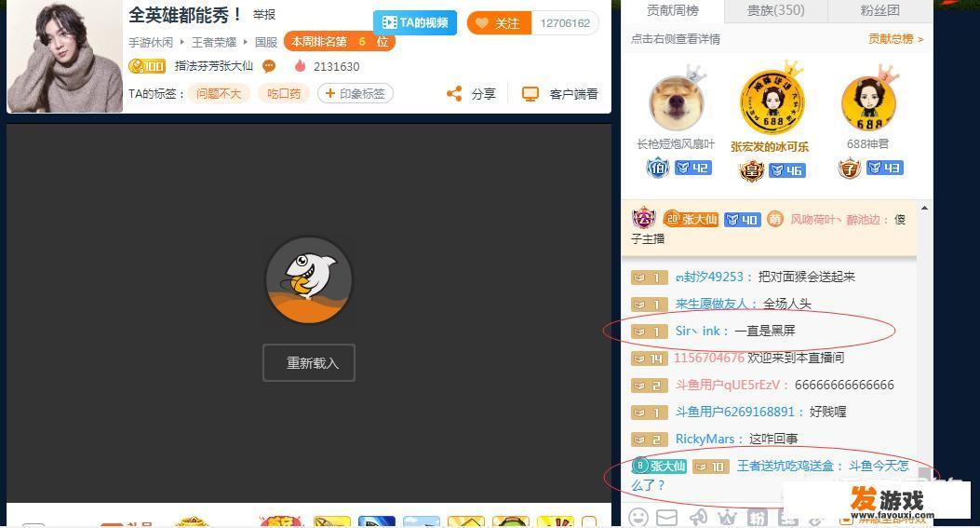Click the share icon

tap(454, 94)
